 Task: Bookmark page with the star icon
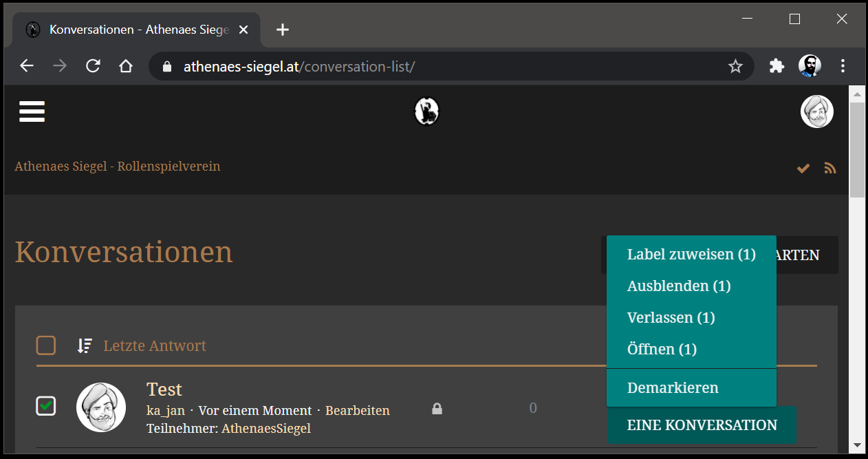click(735, 67)
